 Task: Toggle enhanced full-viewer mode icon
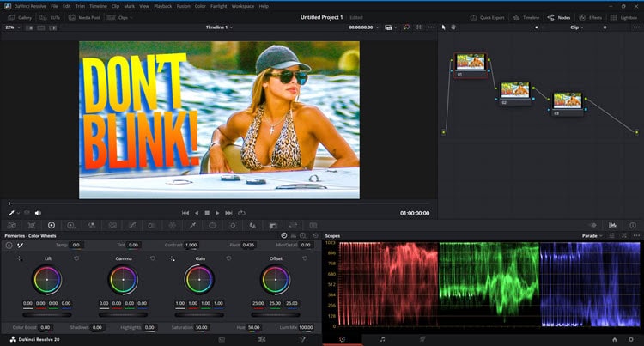pyautogui.click(x=419, y=27)
